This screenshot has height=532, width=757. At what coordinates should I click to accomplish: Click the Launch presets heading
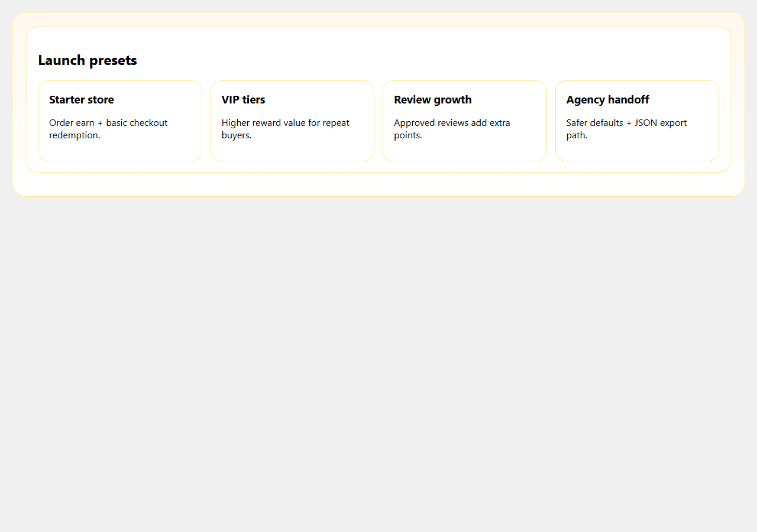88,60
